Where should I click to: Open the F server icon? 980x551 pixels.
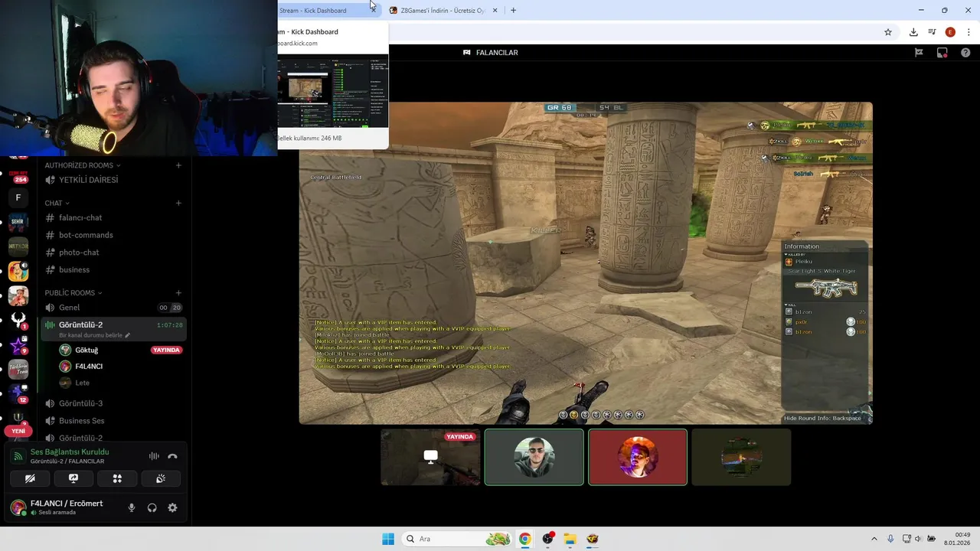18,197
